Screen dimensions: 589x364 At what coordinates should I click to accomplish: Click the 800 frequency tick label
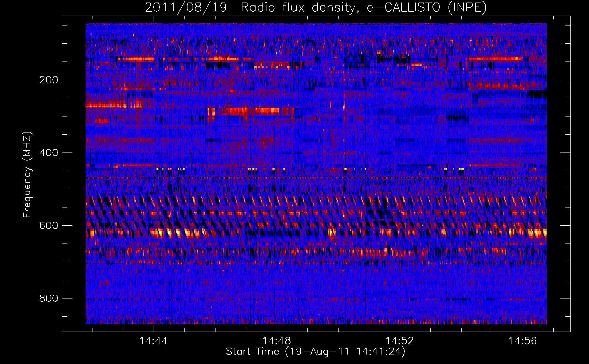pyautogui.click(x=49, y=298)
